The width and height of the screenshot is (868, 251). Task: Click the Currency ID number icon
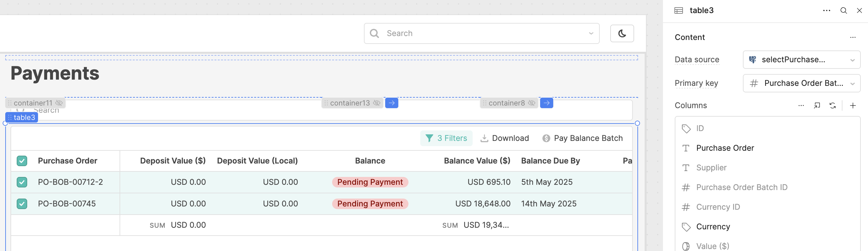coord(686,207)
